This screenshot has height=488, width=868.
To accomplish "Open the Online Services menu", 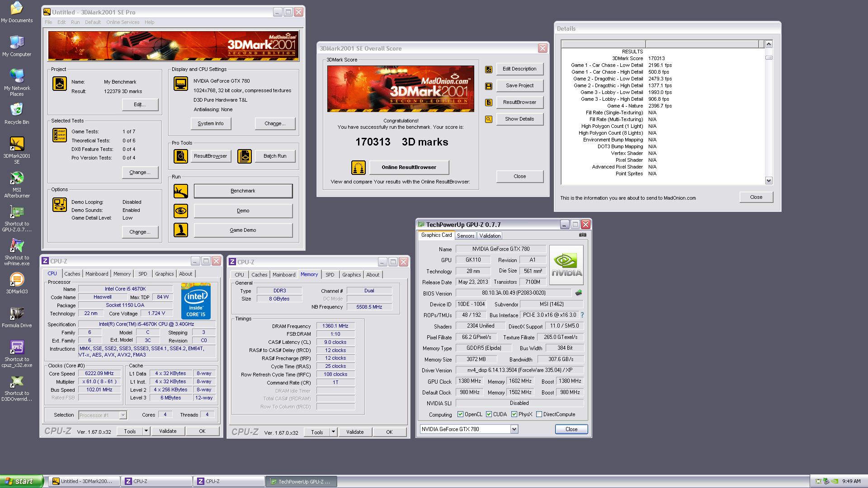I will [x=123, y=22].
